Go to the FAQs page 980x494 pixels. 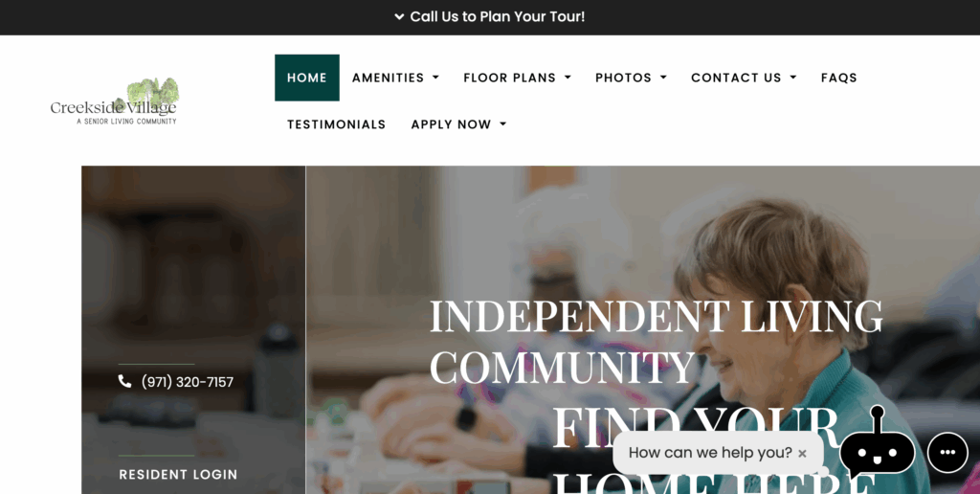pyautogui.click(x=838, y=78)
